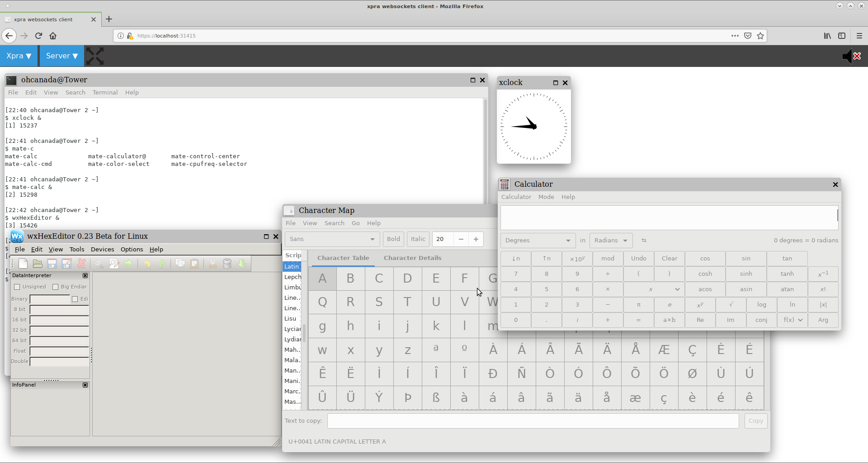Toggle Bold in Character Map
This screenshot has width=868, height=463.
pos(393,239)
